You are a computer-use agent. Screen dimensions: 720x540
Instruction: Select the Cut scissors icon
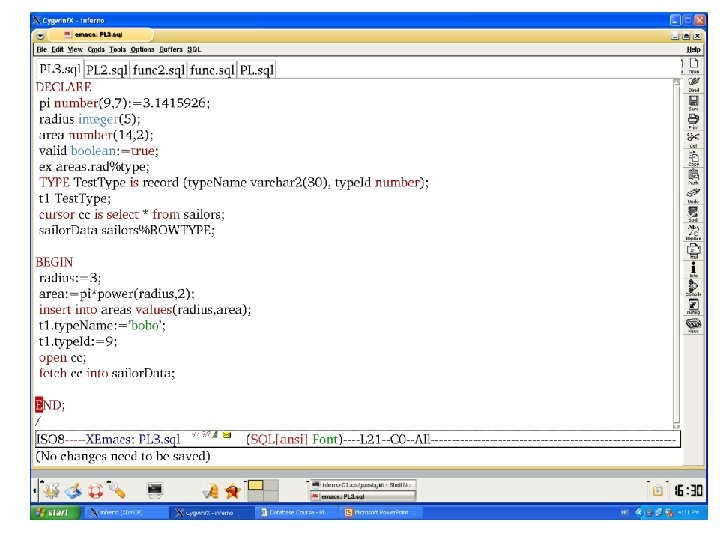click(693, 139)
